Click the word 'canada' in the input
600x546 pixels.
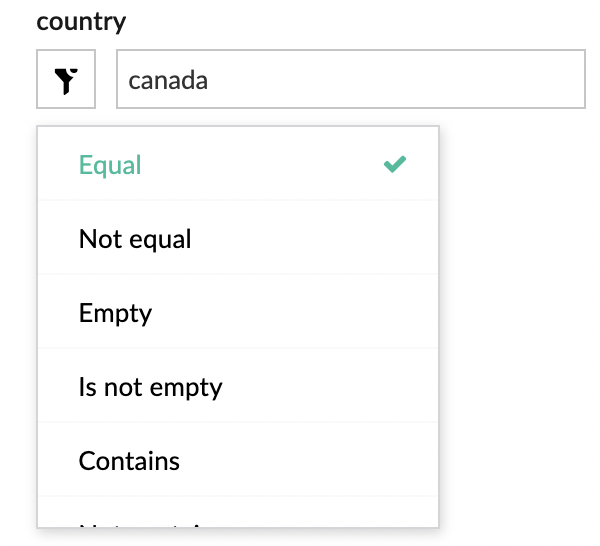[168, 80]
